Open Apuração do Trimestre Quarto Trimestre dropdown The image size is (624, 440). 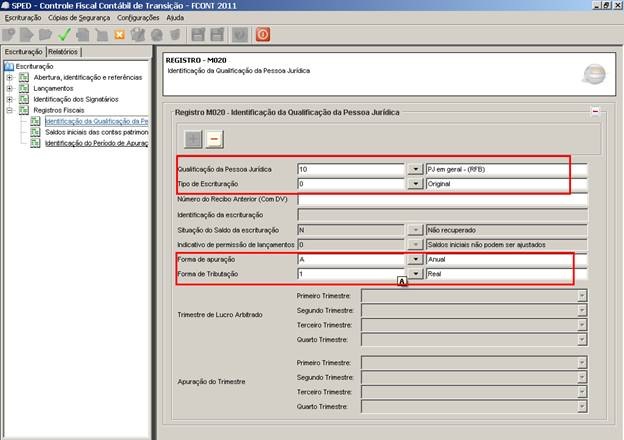(581, 407)
